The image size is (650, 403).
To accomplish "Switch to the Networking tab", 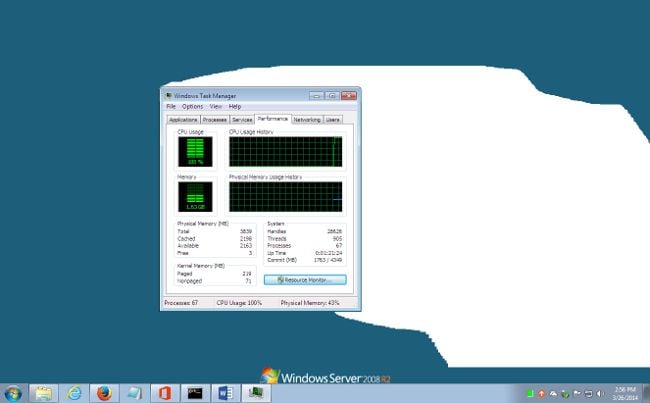I will point(307,119).
